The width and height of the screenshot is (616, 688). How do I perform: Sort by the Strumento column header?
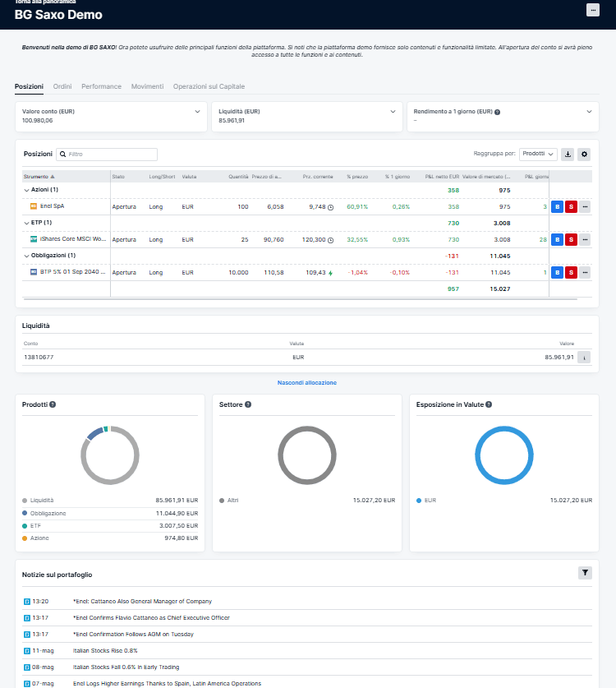tap(39, 177)
